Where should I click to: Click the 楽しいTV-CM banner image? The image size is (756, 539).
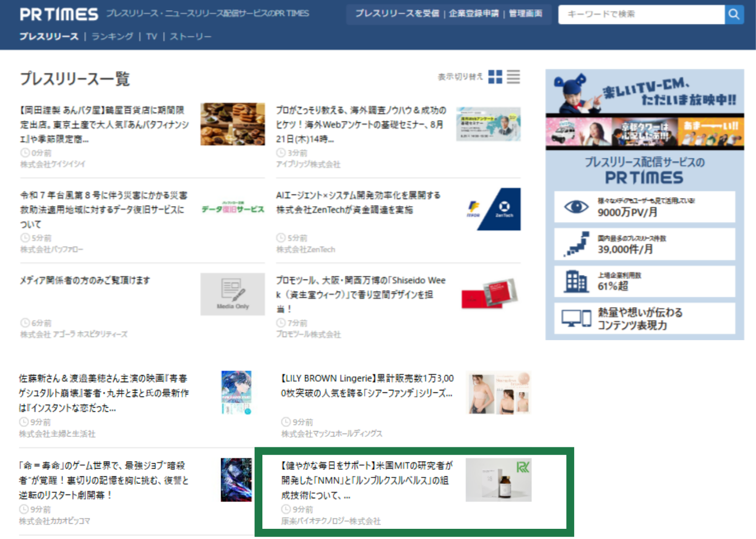click(644, 110)
